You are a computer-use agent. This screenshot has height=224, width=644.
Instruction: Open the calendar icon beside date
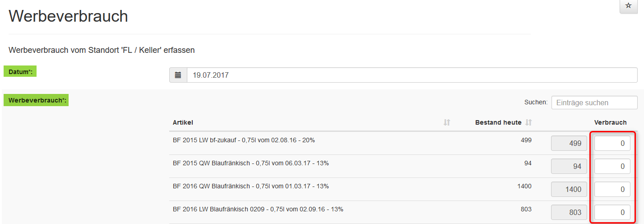178,75
